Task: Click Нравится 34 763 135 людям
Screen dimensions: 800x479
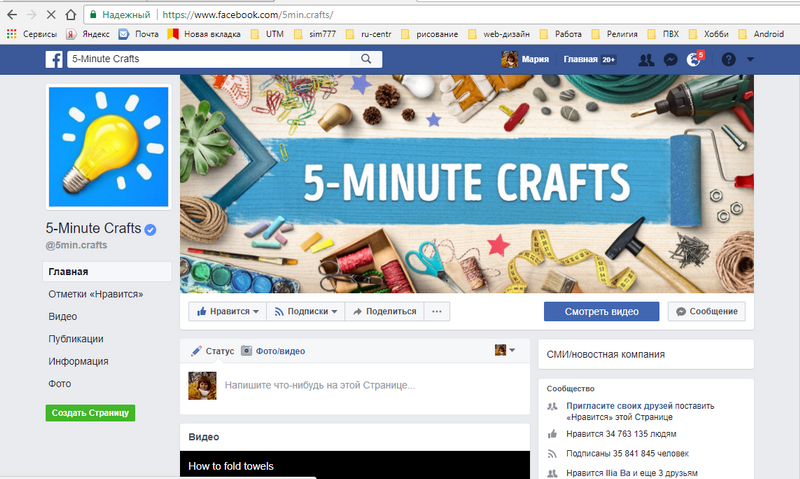Action: point(621,434)
